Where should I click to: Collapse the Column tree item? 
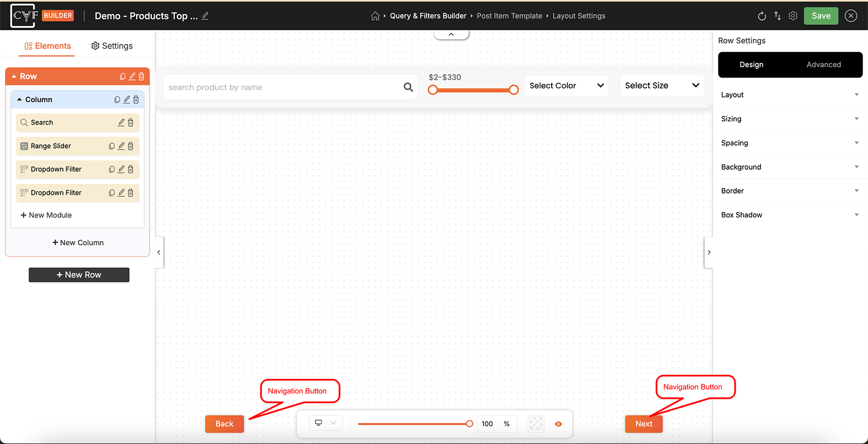pyautogui.click(x=20, y=100)
